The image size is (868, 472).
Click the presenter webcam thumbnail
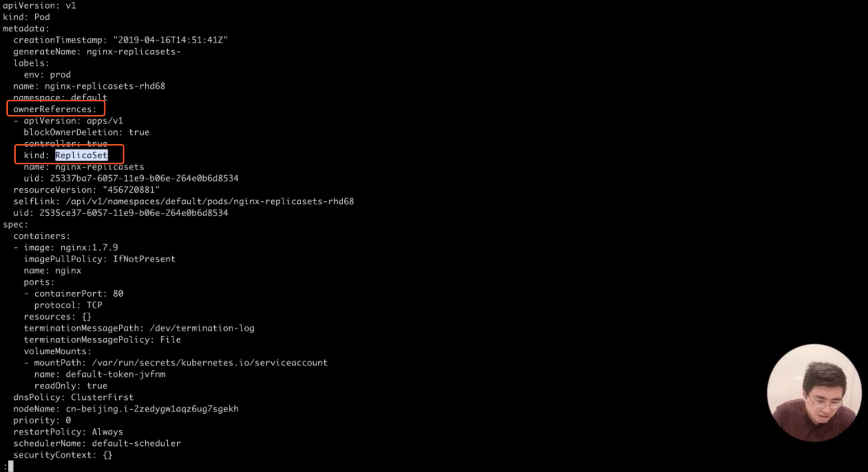[814, 393]
